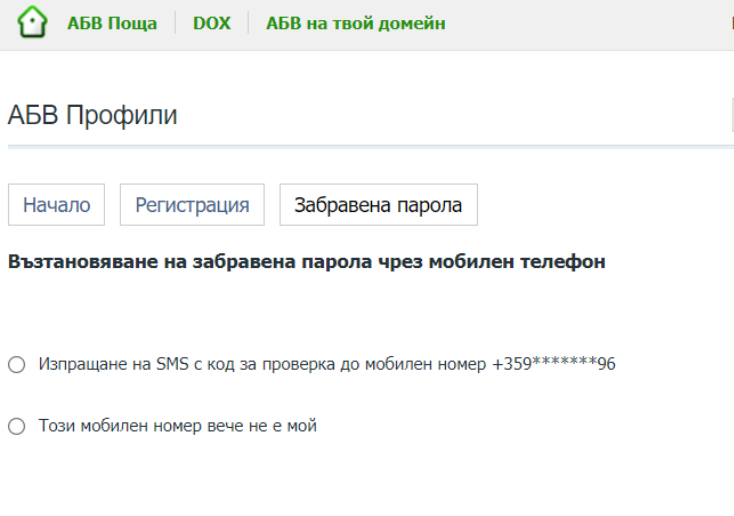Click label Изпращане на SMS с код за проверка

point(327,364)
